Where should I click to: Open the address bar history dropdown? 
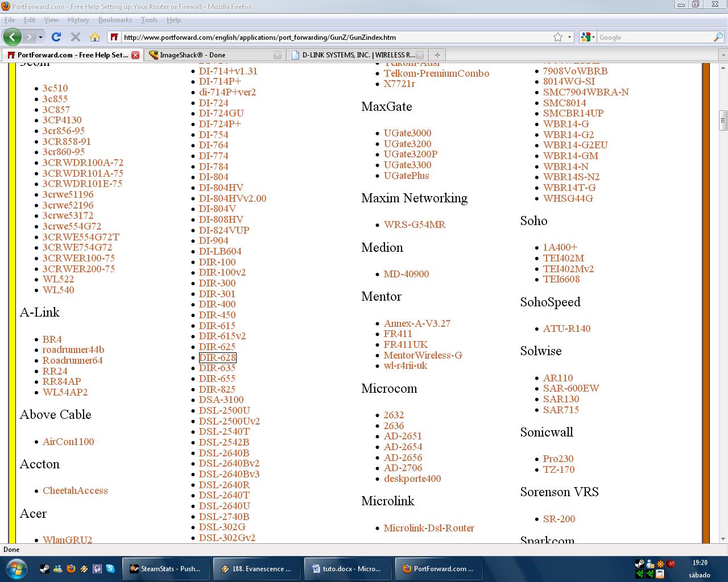pyautogui.click(x=569, y=37)
